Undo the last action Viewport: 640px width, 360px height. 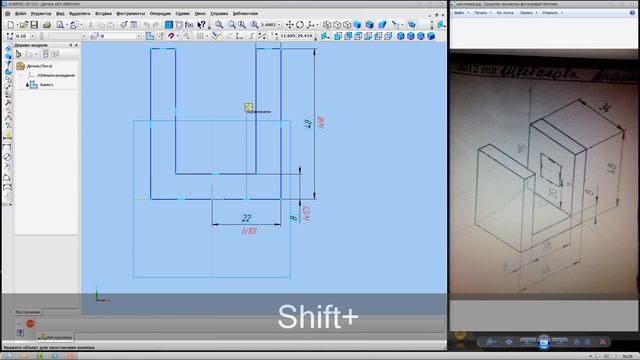click(x=147, y=25)
